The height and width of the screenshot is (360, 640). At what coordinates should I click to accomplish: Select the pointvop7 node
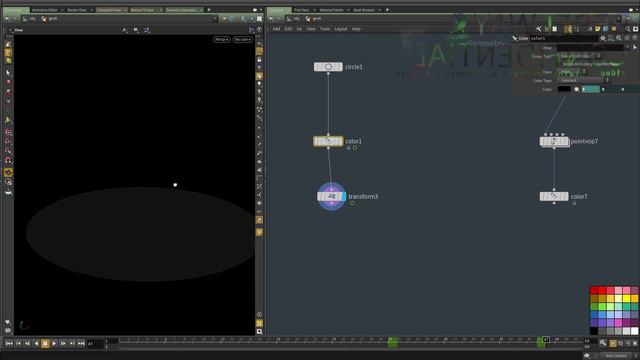point(554,141)
